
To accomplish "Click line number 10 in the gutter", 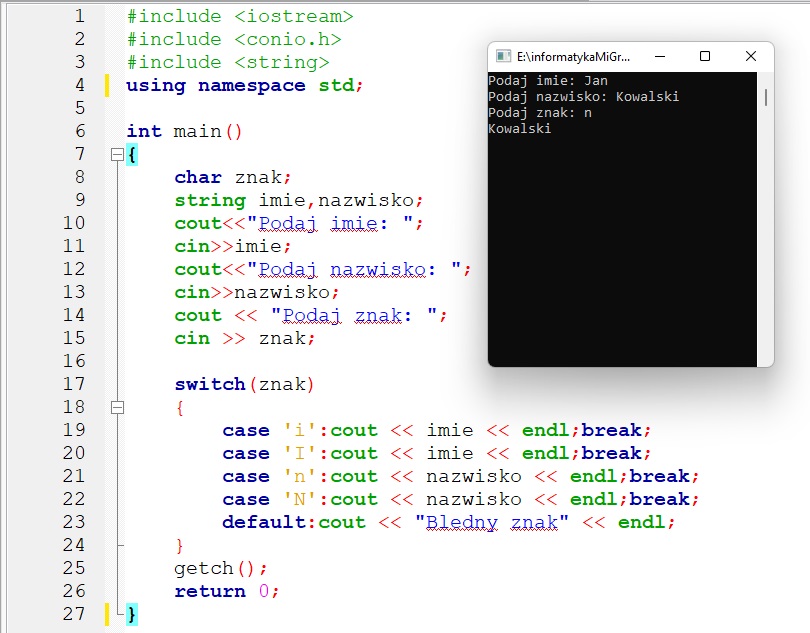I will tap(74, 223).
